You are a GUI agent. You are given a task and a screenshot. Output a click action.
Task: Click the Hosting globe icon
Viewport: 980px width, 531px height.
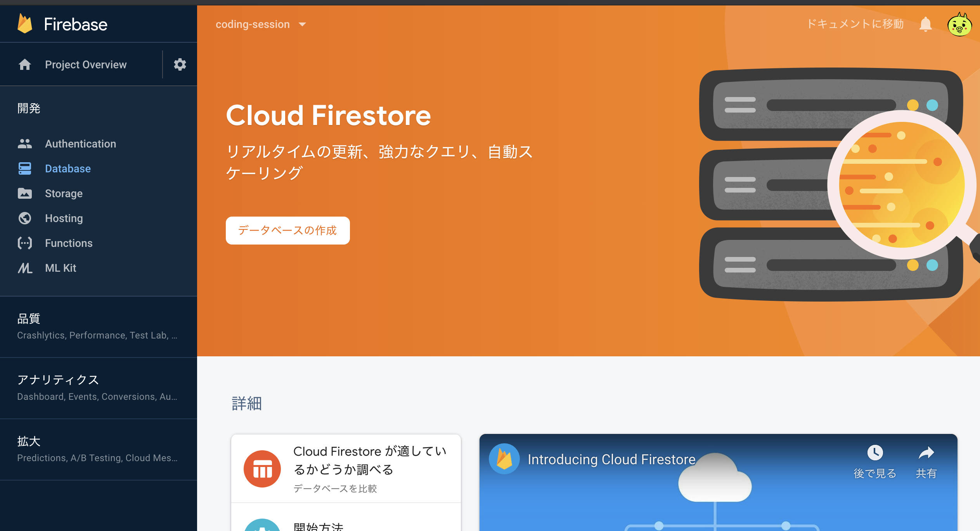(25, 218)
